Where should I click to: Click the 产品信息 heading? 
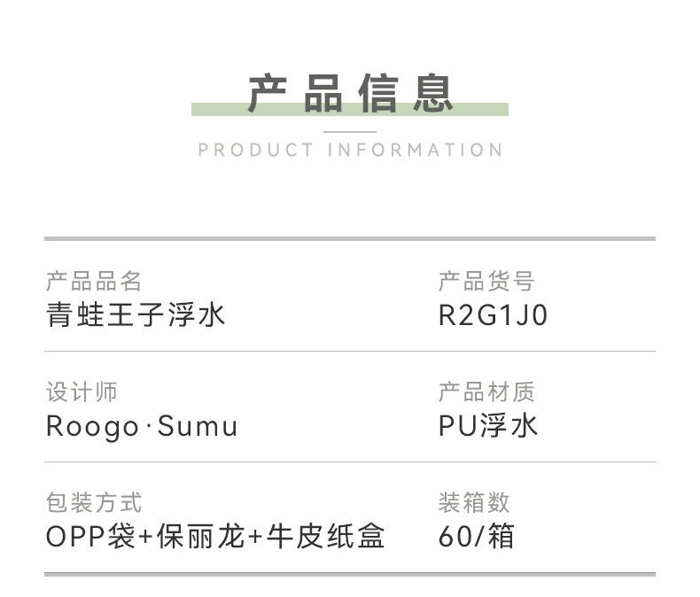pos(350,93)
